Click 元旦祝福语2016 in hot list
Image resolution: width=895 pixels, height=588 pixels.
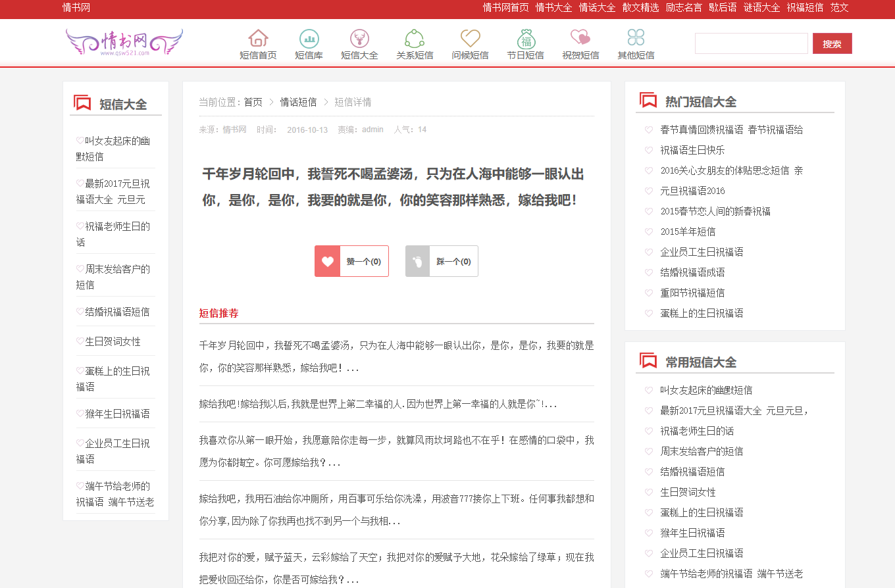[693, 191]
